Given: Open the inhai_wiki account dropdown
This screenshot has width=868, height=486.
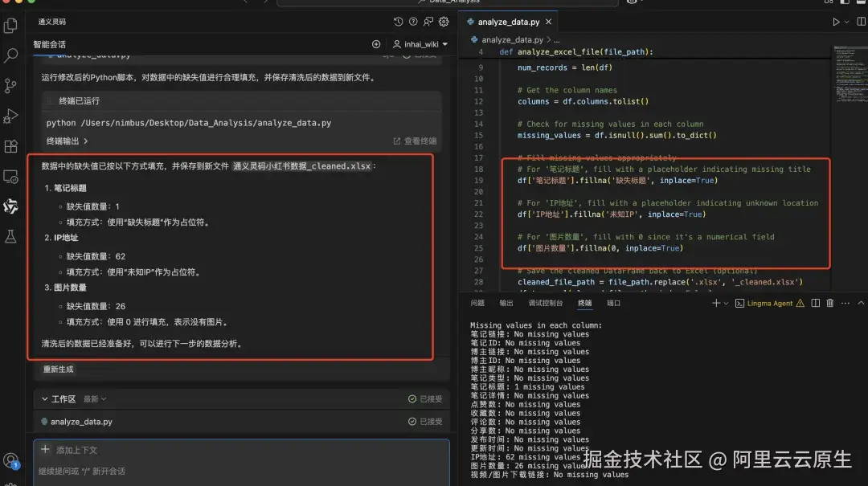Looking at the screenshot, I should click(x=420, y=44).
